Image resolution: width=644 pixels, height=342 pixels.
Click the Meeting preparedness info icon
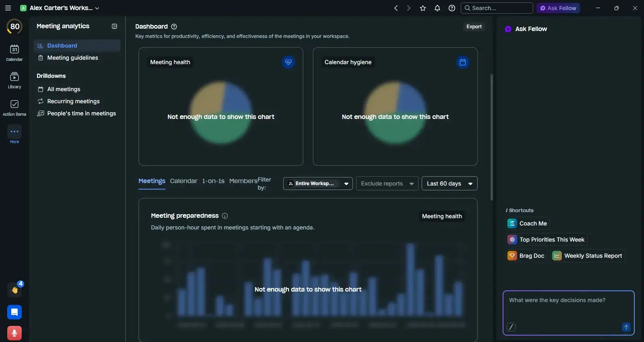[225, 216]
